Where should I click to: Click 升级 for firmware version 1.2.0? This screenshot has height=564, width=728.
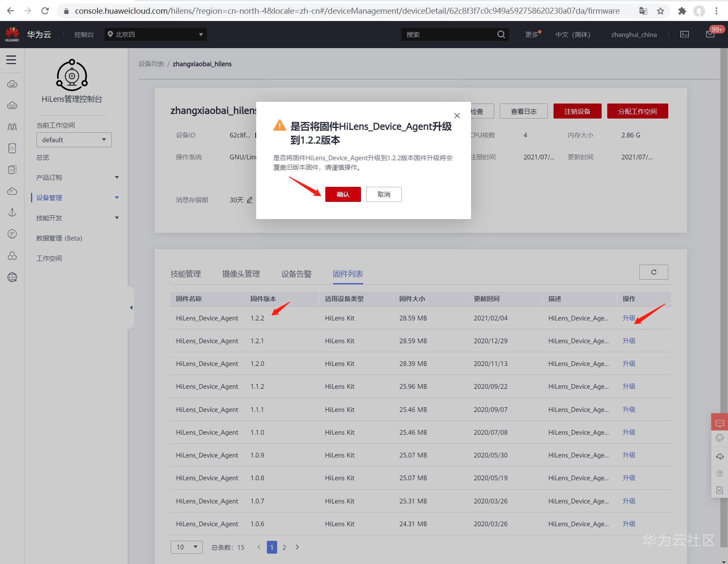coord(629,363)
